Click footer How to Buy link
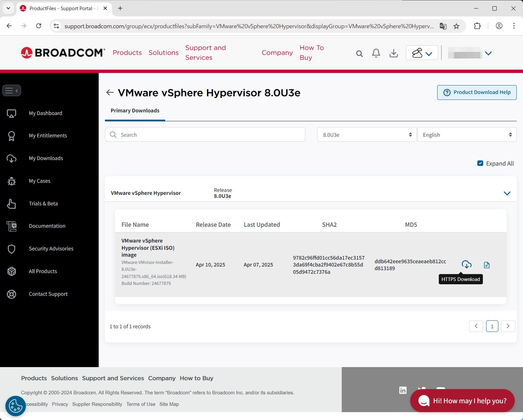The image size is (523, 420). (x=196, y=378)
